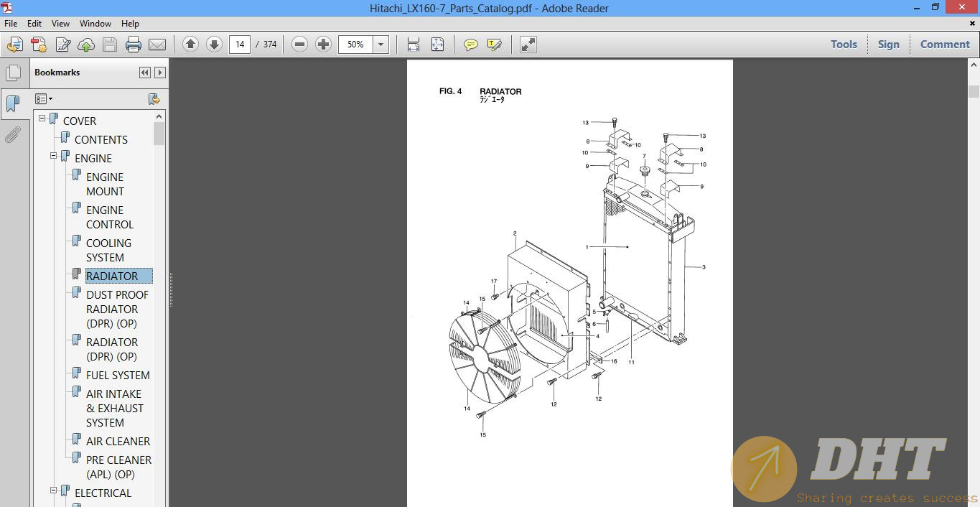Select the ENGINE MOUNT bookmark
This screenshot has height=507, width=980.
[x=106, y=184]
